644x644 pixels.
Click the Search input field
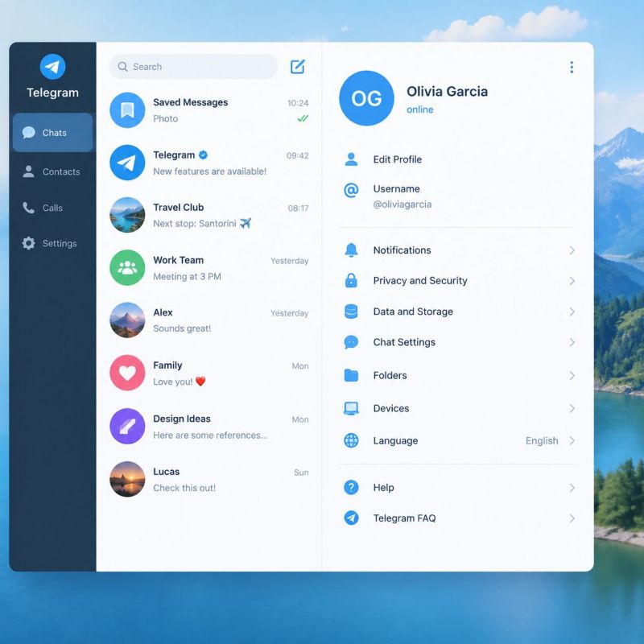point(193,67)
